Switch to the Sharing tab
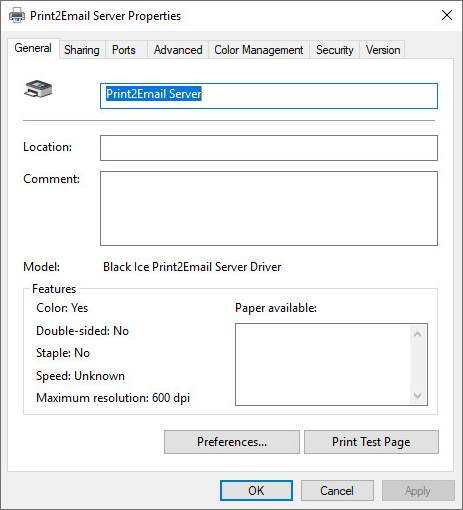 (82, 50)
